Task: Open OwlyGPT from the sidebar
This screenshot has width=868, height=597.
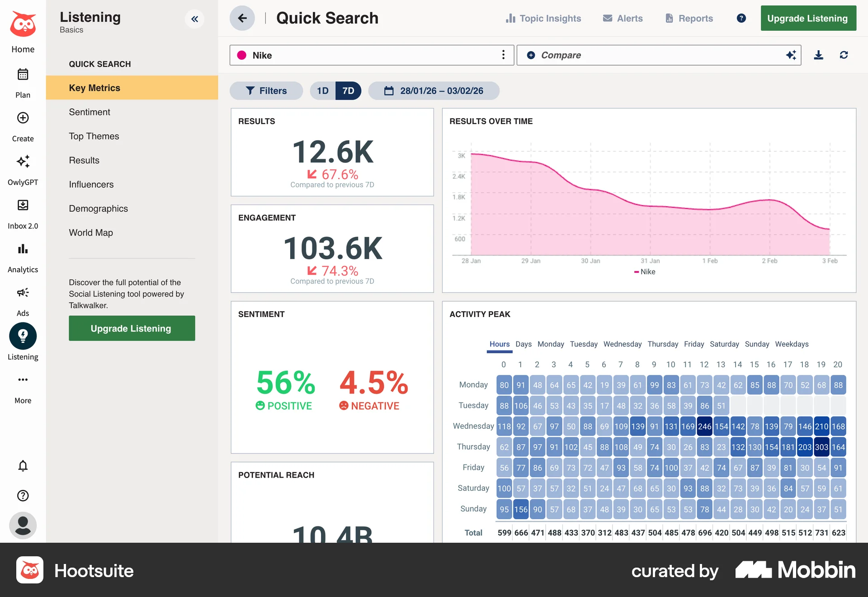Action: (23, 161)
